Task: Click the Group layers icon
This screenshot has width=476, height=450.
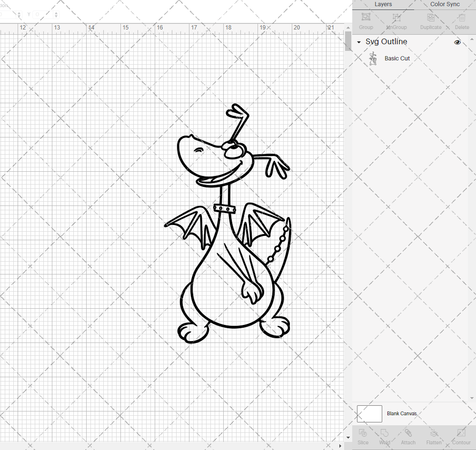Action: click(x=366, y=17)
